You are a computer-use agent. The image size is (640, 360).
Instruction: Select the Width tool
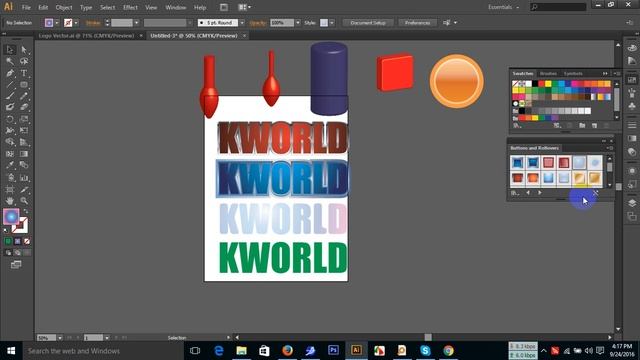coord(10,131)
